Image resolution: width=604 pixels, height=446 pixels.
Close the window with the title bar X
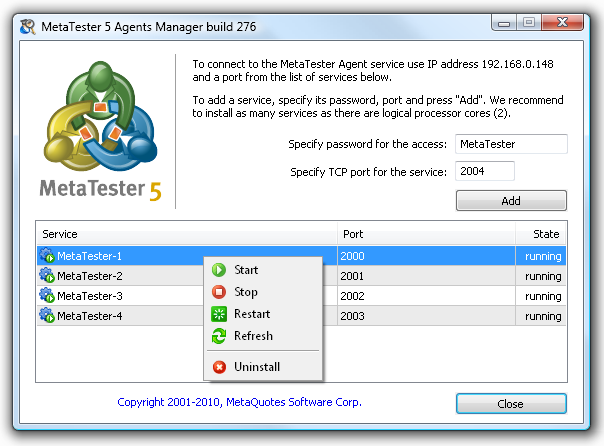[x=562, y=23]
